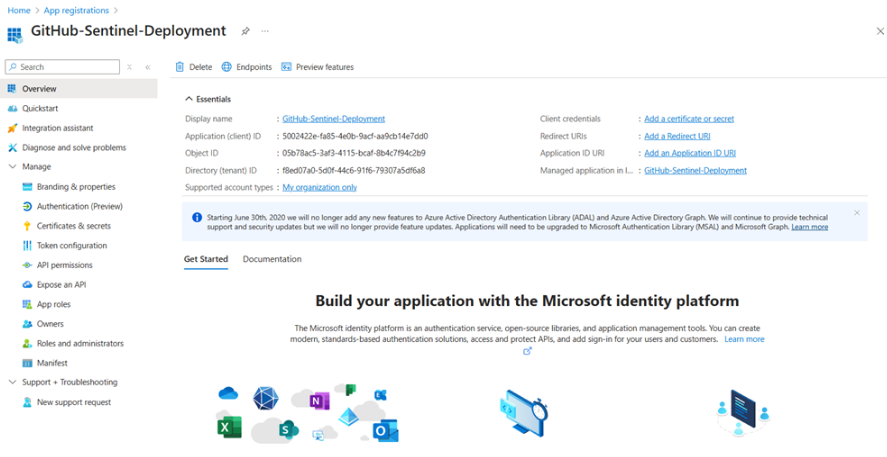The width and height of the screenshot is (887, 457).
Task: Open Preview features in toolbar
Action: [x=317, y=67]
